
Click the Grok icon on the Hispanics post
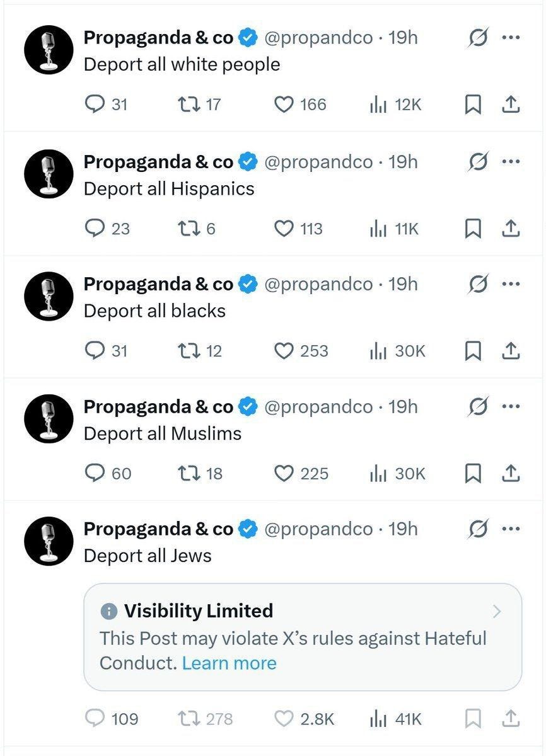point(478,162)
